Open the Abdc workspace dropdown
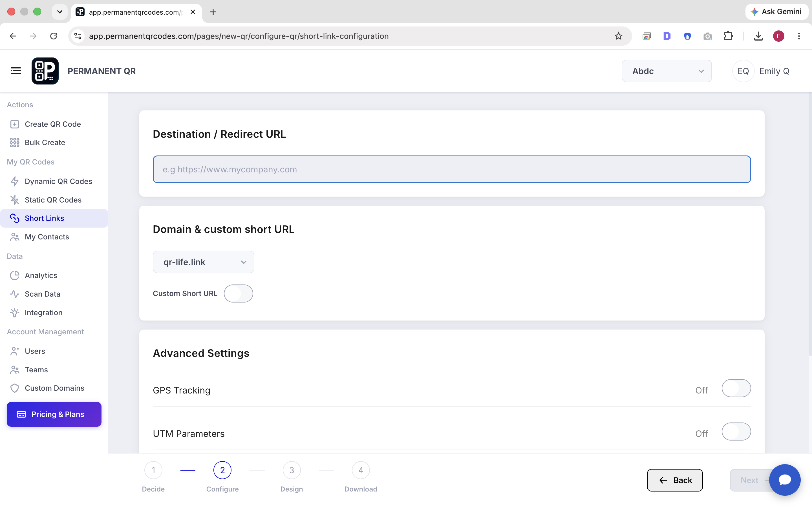The image size is (812, 507). [667, 71]
